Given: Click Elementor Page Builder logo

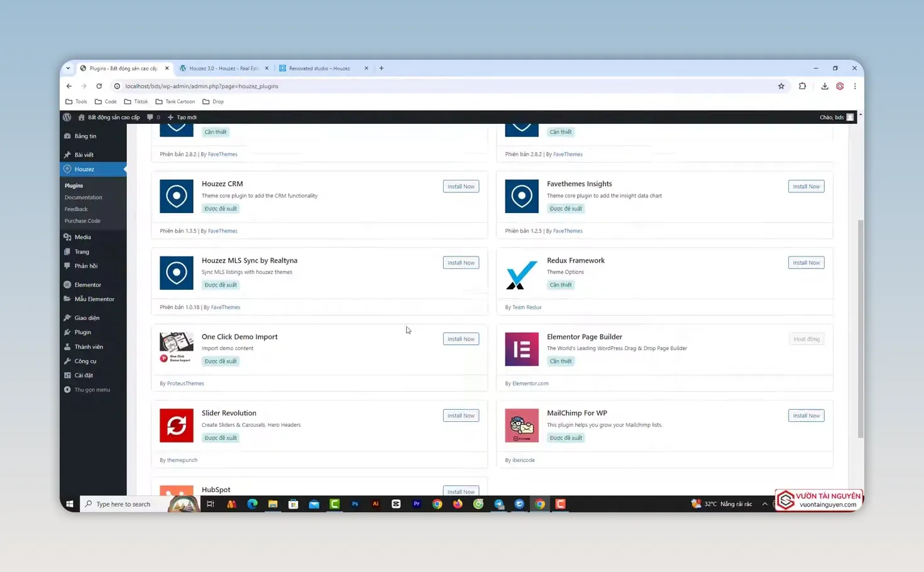Looking at the screenshot, I should click(522, 349).
